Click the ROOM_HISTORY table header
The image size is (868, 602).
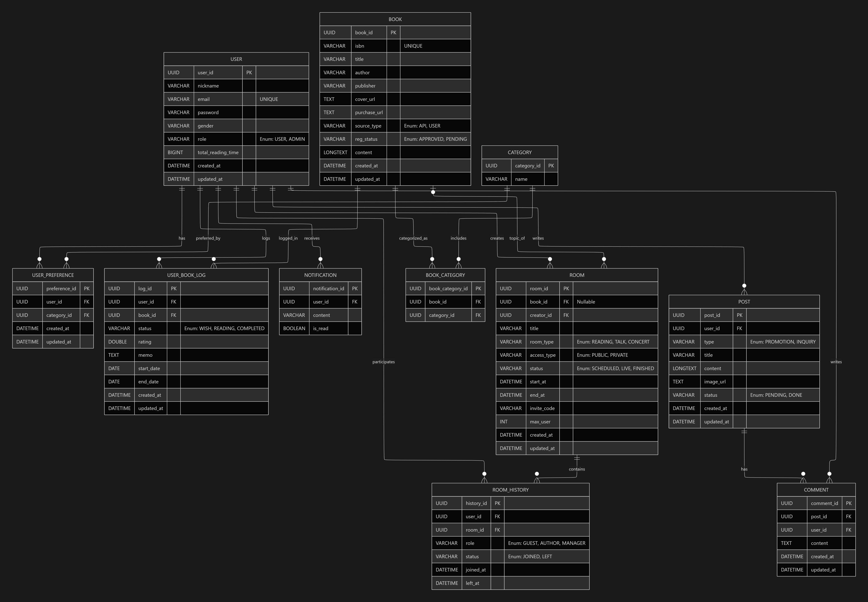click(x=510, y=490)
